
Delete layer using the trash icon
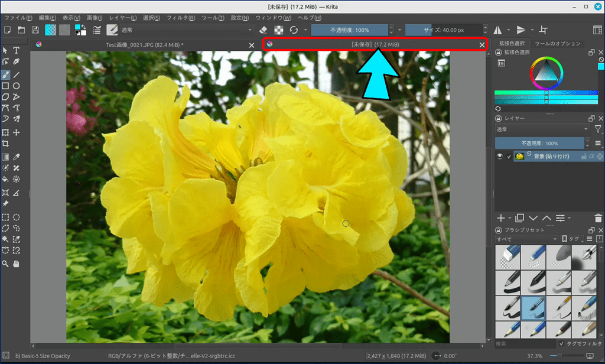click(x=599, y=218)
